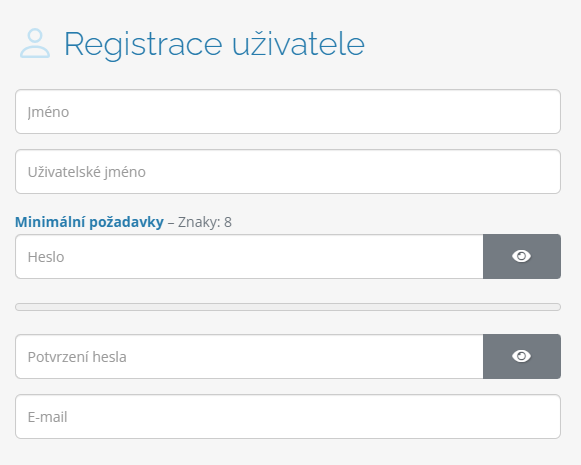
Task: Click the Jméno placeholder text
Action: click(x=48, y=112)
